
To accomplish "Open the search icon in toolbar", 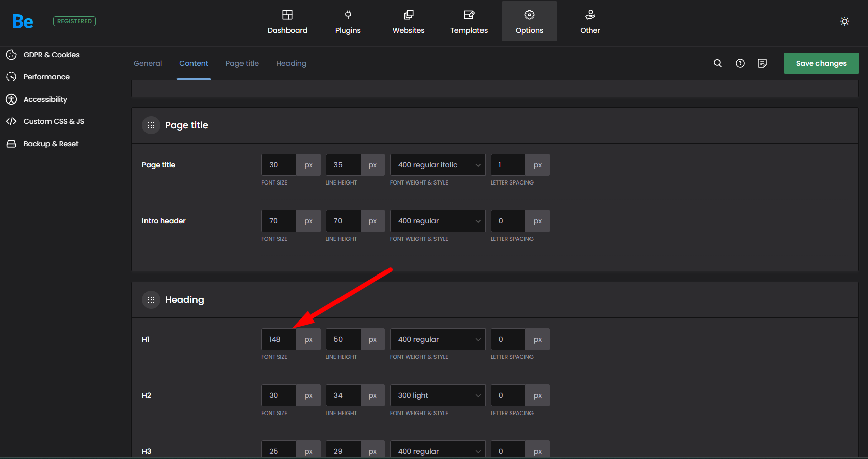I will coord(717,63).
